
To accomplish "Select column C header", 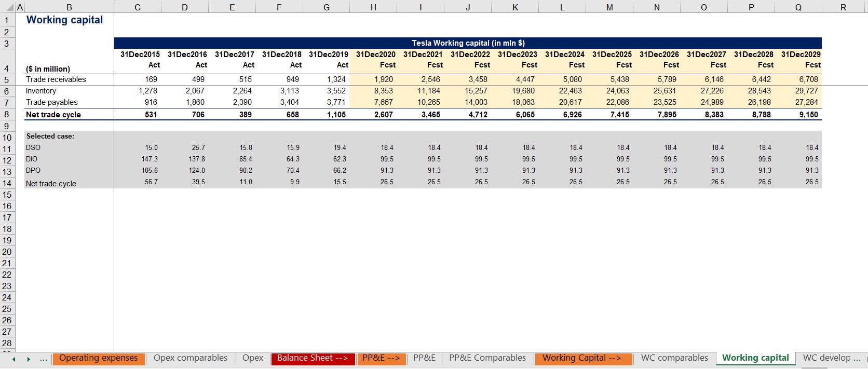I will click(x=138, y=7).
